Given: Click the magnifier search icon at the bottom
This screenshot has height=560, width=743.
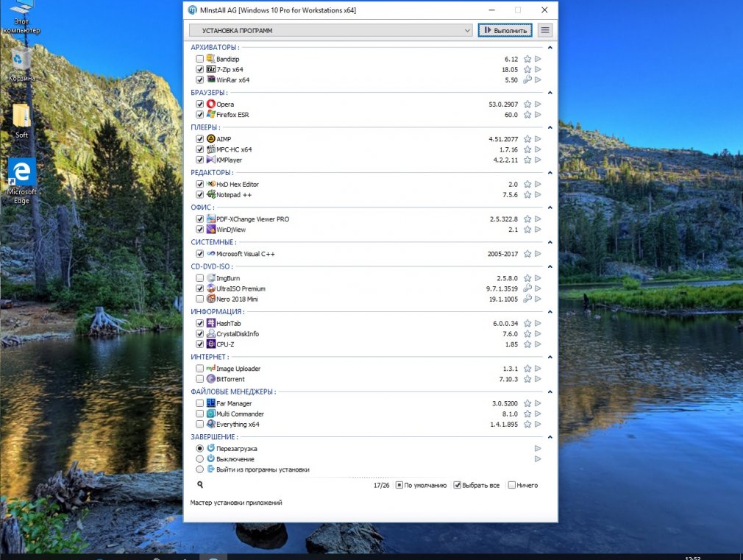Looking at the screenshot, I should click(200, 485).
